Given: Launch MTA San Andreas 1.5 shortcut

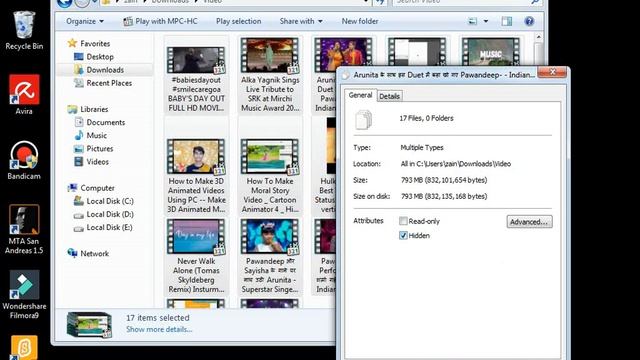Looking at the screenshot, I should pos(24,229).
